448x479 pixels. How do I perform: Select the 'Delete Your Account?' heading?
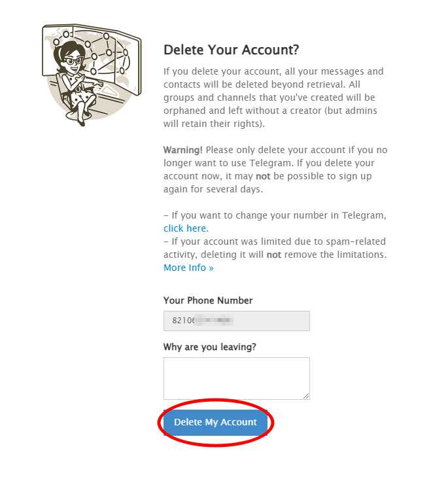pyautogui.click(x=231, y=50)
